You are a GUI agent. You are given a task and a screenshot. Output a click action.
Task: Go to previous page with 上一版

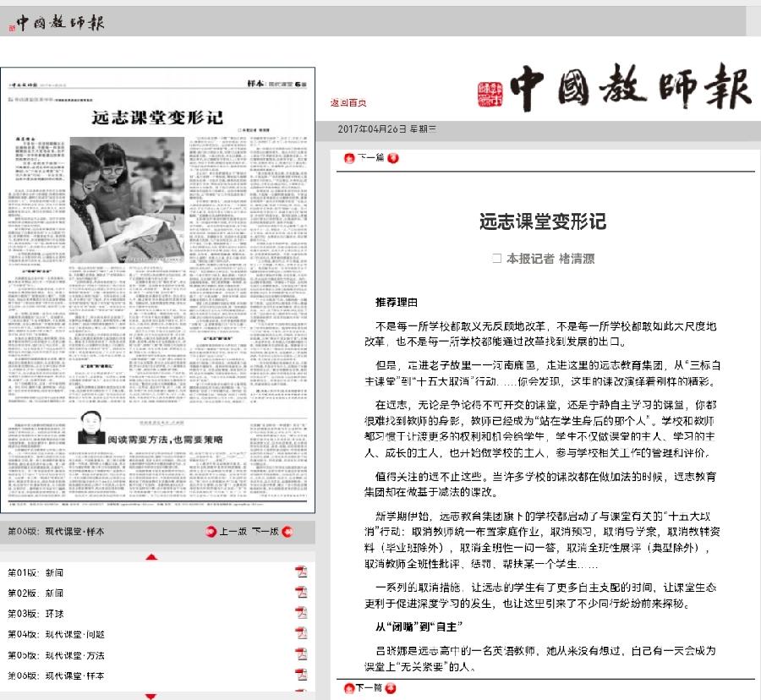pos(233,532)
